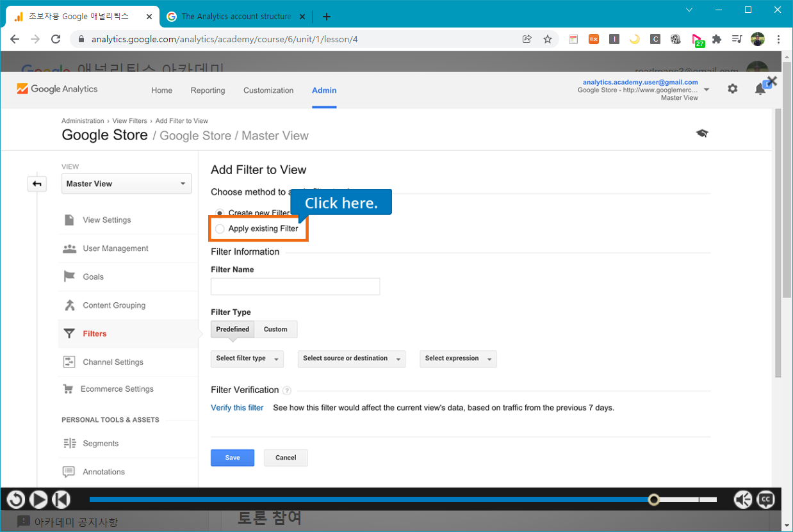Open the Chrome extensions puzzle icon
793x532 pixels.
click(x=717, y=39)
